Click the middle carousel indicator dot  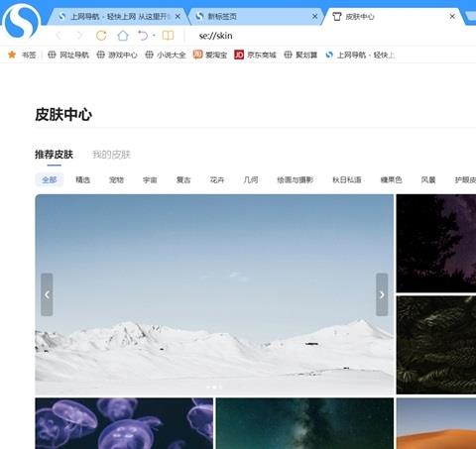coord(214,388)
